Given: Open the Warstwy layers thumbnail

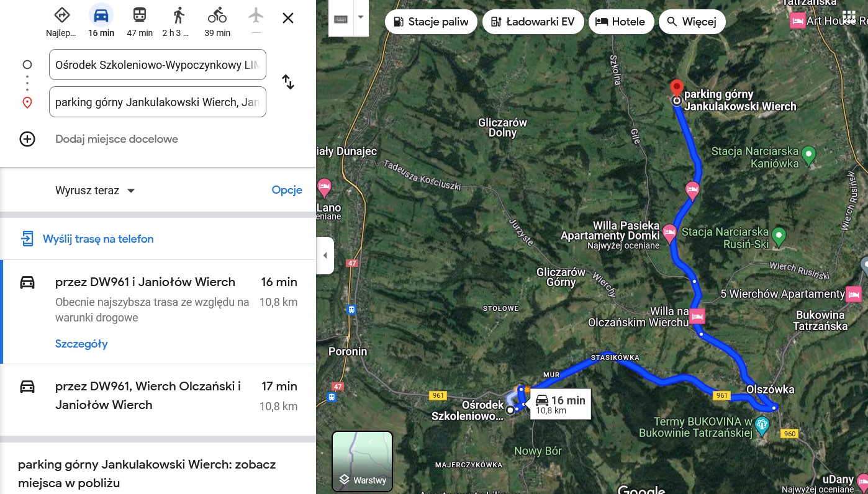Looking at the screenshot, I should tap(363, 460).
